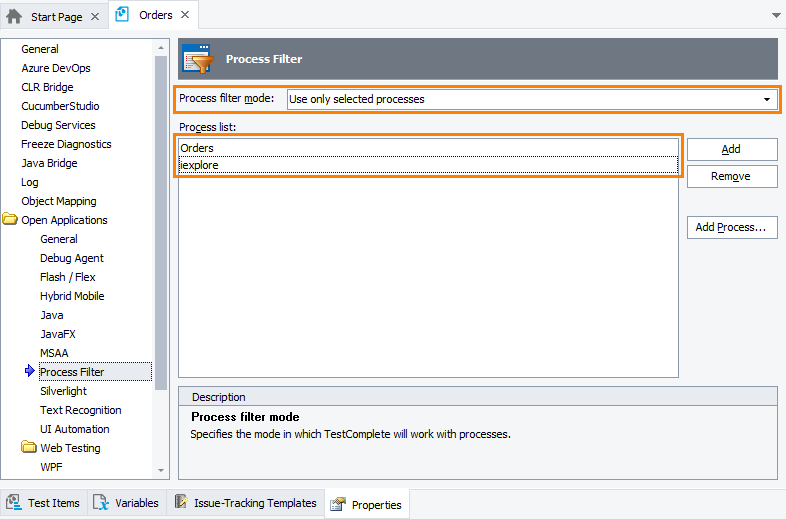Select Freeze Diagnostics option
The width and height of the screenshot is (786, 519).
(x=66, y=144)
